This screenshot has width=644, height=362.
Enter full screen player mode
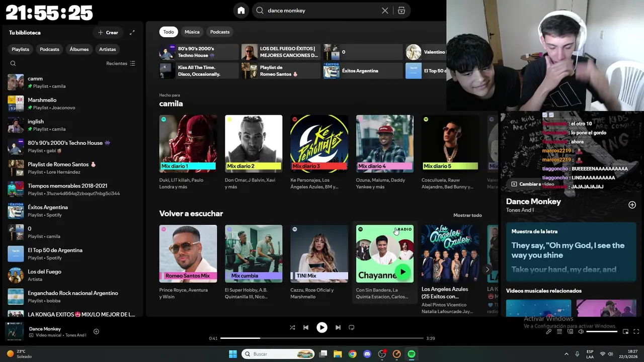636,331
